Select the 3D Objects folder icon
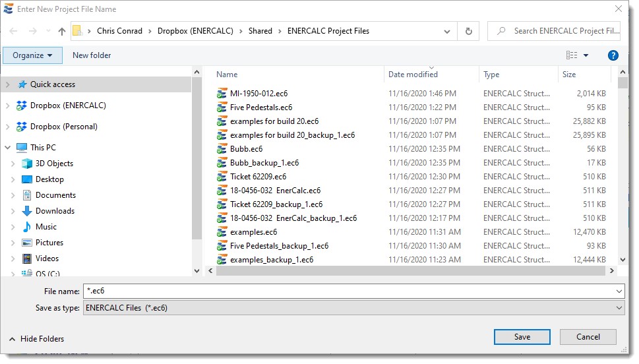Screen dimensions: 639x364 pyautogui.click(x=27, y=164)
